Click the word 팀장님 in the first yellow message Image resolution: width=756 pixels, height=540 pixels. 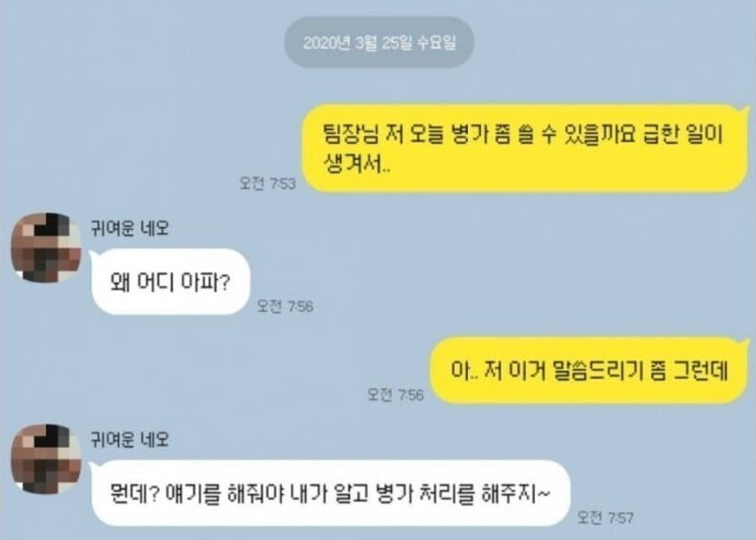pos(351,134)
